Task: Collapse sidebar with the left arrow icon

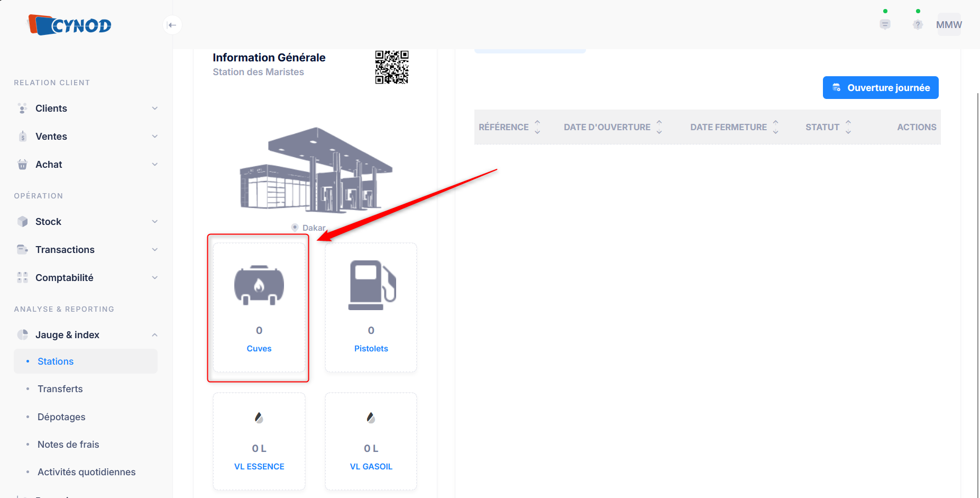Action: point(172,25)
